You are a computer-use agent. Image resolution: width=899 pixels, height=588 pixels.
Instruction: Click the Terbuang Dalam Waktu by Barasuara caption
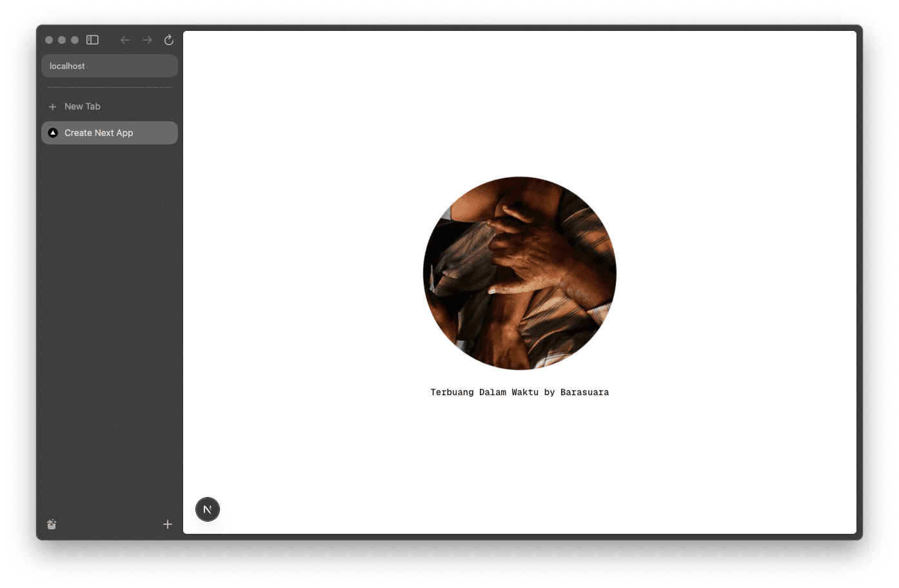(520, 392)
